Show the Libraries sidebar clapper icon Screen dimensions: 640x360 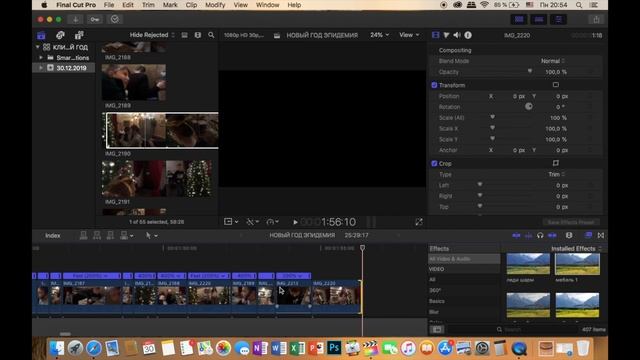coord(41,35)
